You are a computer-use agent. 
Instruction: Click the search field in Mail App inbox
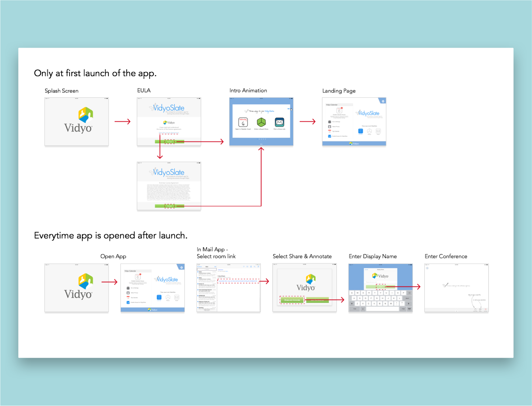click(x=207, y=269)
